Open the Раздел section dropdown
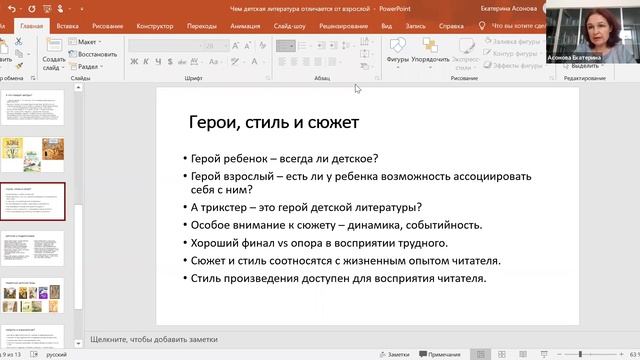This screenshot has height=360, width=640. coord(86,66)
